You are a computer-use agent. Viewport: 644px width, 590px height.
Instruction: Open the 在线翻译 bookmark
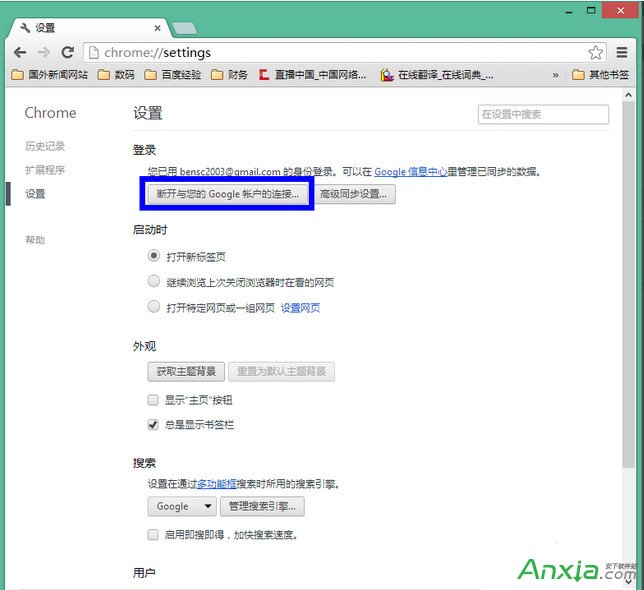point(437,75)
